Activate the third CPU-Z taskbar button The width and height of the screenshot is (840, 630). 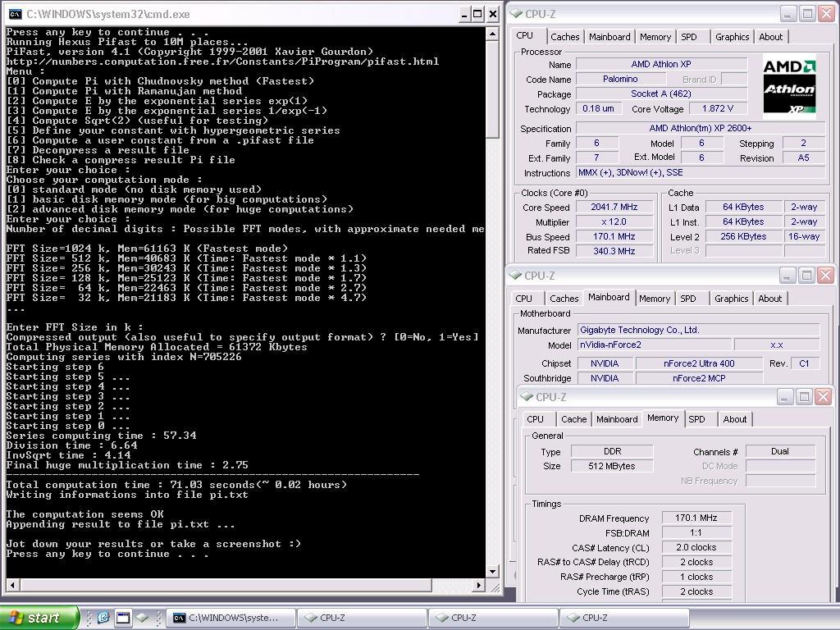624,618
